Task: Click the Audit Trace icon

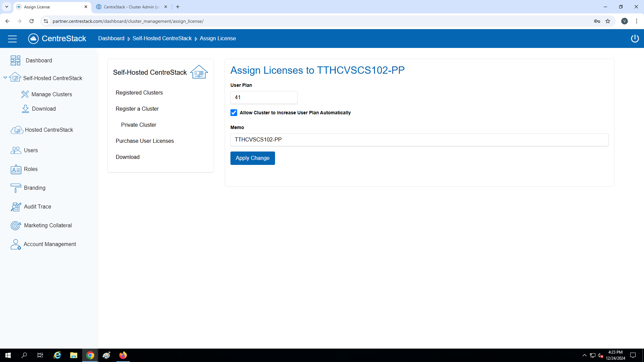Action: click(x=16, y=207)
